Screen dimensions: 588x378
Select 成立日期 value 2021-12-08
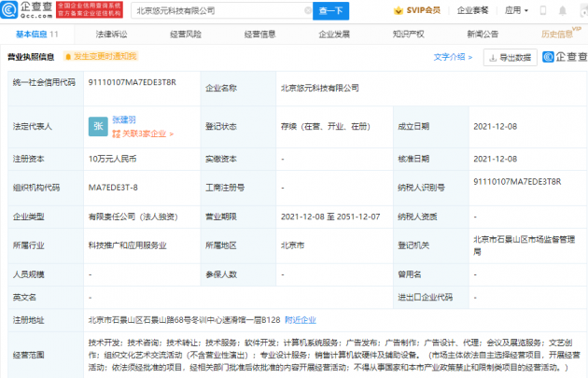(495, 127)
